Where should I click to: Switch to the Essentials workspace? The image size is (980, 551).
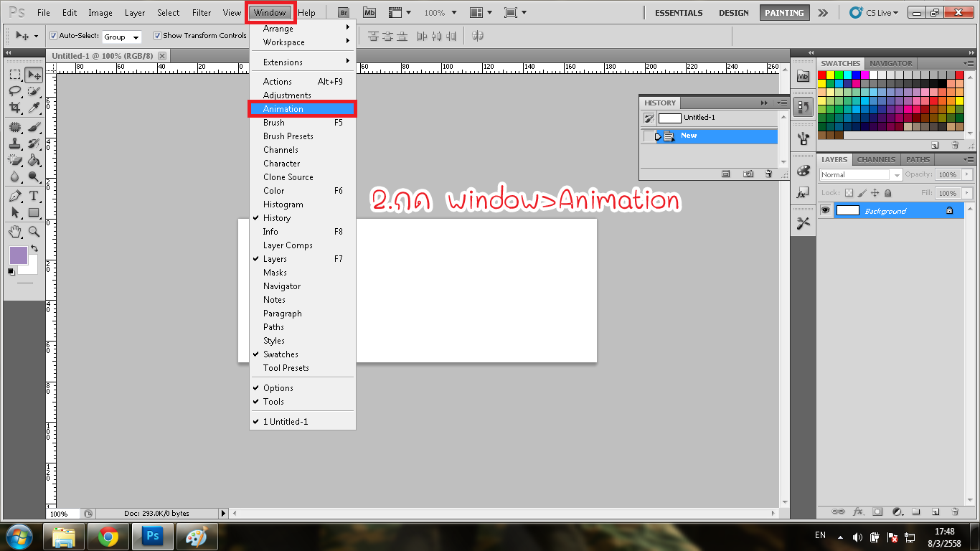point(679,12)
